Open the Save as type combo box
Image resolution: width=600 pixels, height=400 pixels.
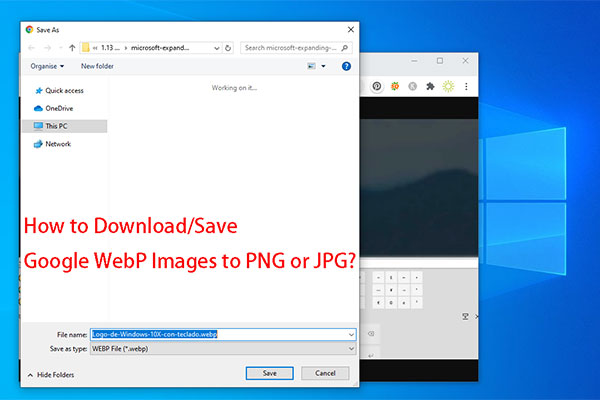(x=223, y=349)
